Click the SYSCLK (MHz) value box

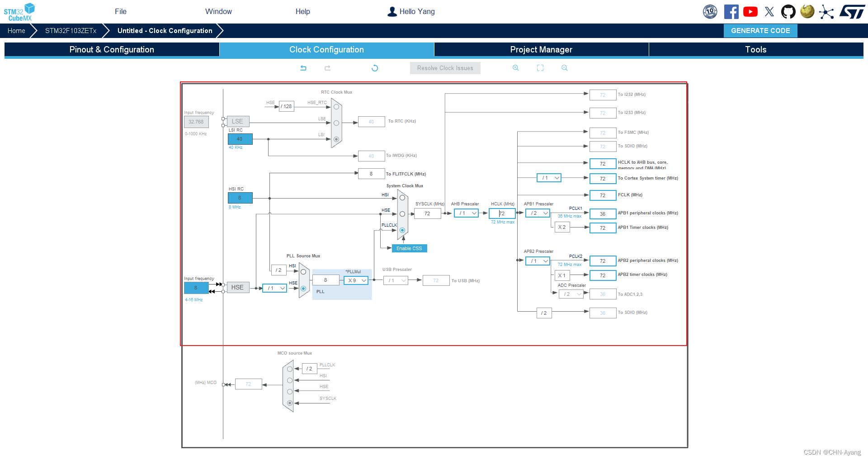428,213
